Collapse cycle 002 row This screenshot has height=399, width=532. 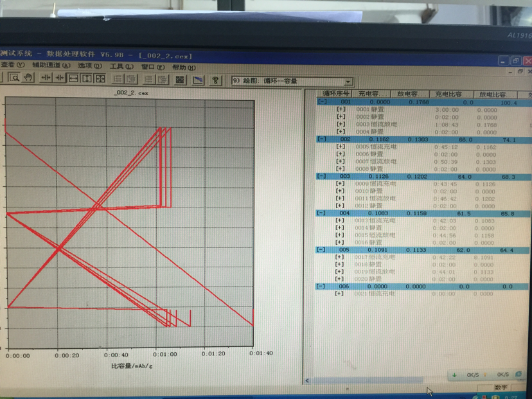tap(322, 139)
